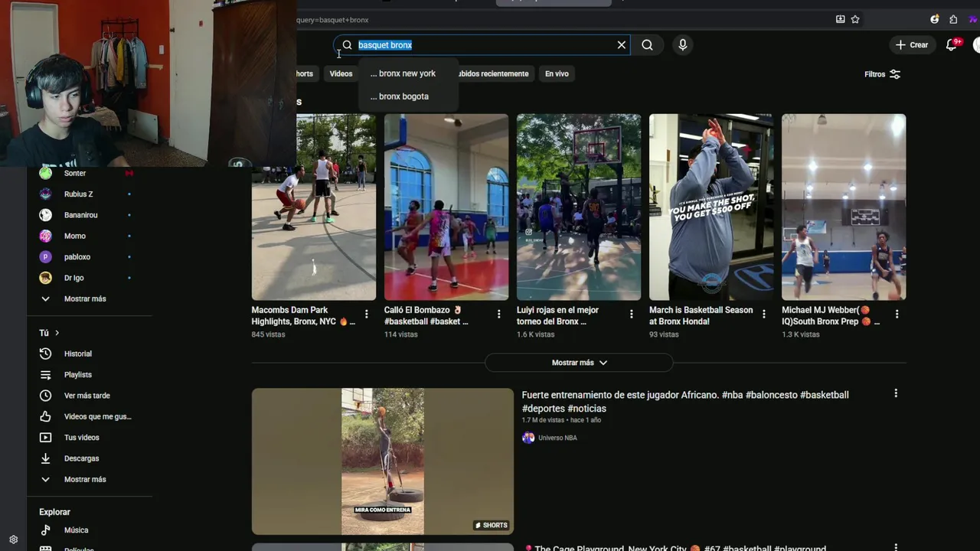This screenshot has width=980, height=551.
Task: Click the Música note icon
Action: click(45, 530)
